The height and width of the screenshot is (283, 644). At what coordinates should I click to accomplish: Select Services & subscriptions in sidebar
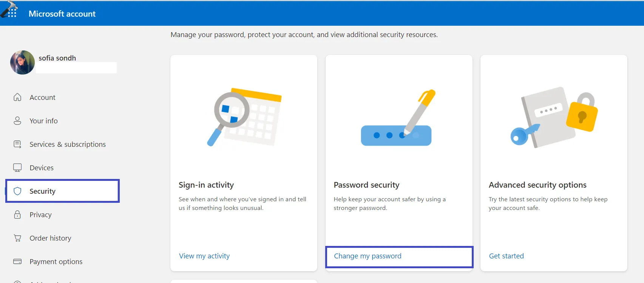(x=68, y=144)
